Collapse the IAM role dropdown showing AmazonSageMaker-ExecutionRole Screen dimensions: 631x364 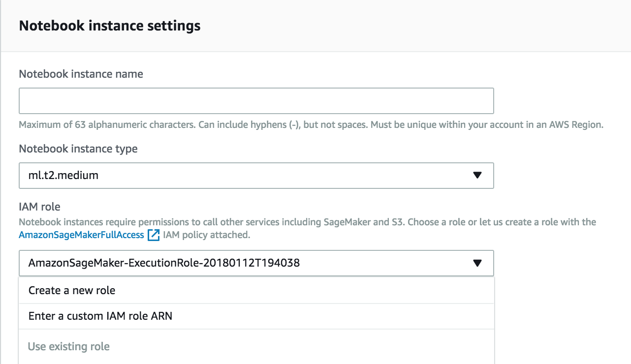pyautogui.click(x=256, y=263)
